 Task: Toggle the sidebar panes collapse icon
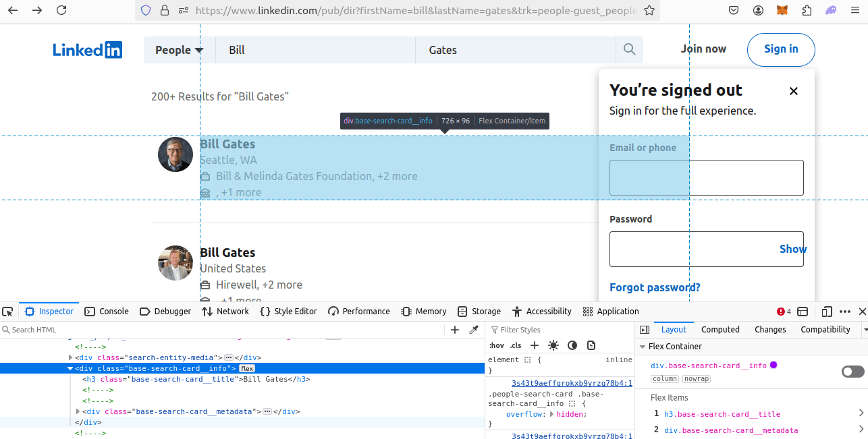644,330
